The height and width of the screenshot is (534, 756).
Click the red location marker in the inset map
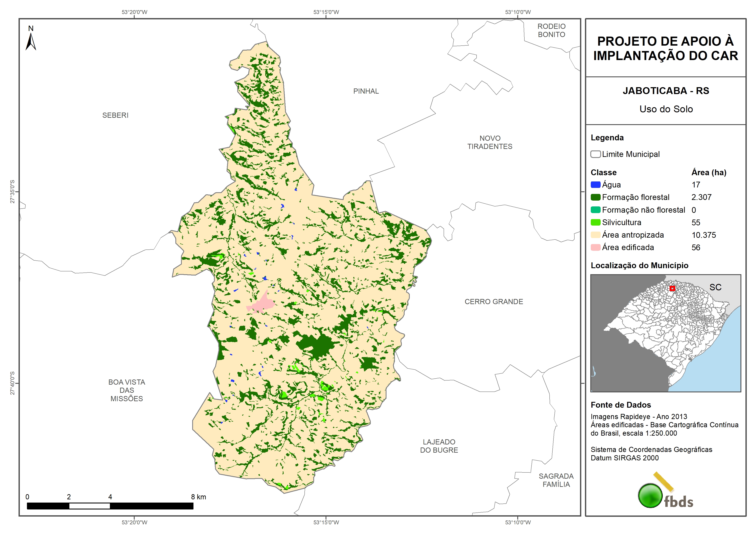coord(672,288)
